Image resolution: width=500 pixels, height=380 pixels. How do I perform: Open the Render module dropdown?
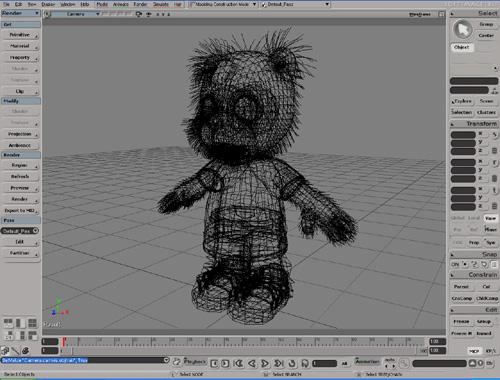[x=20, y=13]
